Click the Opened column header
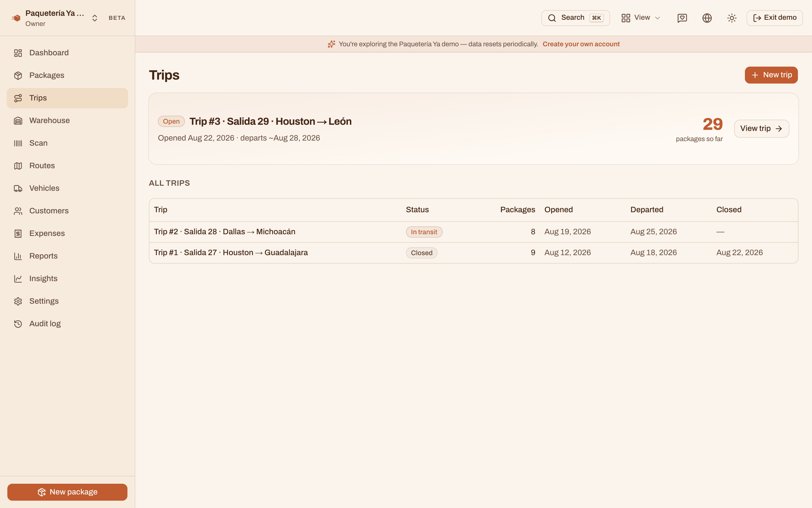This screenshot has height=508, width=812. coord(558,210)
